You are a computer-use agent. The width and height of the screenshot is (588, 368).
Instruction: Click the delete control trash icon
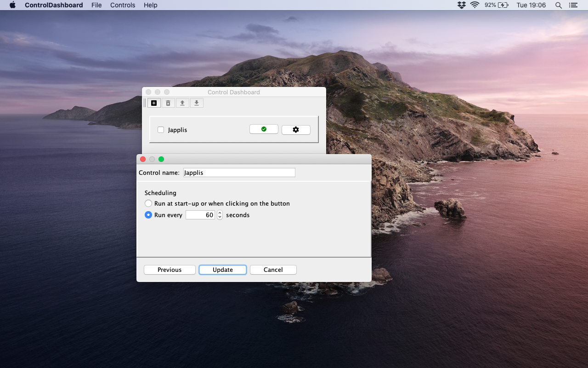(x=168, y=103)
